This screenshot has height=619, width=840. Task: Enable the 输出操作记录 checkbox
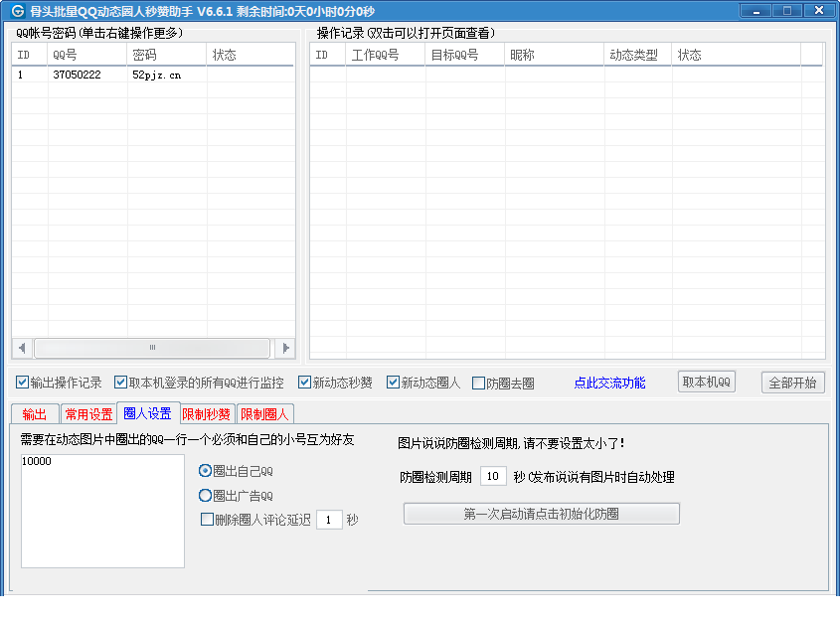22,383
